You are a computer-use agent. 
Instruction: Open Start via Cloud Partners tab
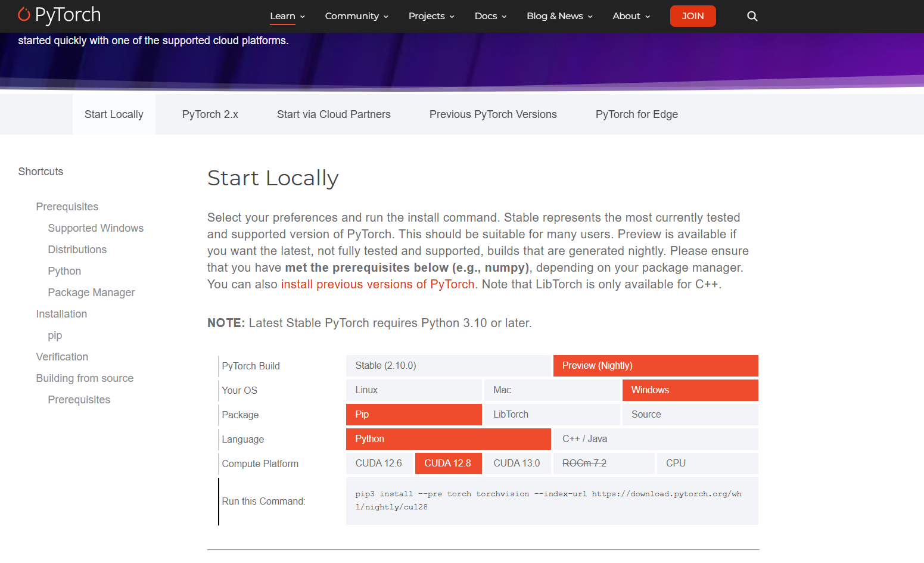pyautogui.click(x=334, y=114)
